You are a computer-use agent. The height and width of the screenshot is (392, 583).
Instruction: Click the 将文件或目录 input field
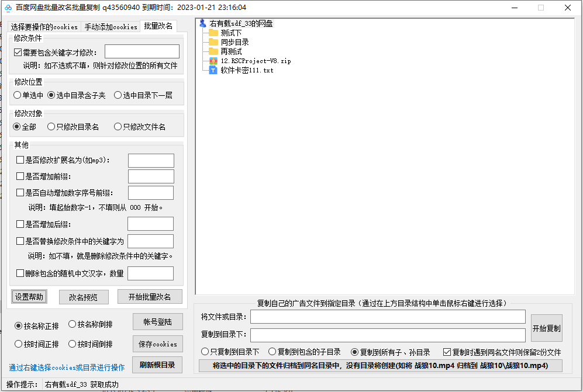tap(388, 317)
